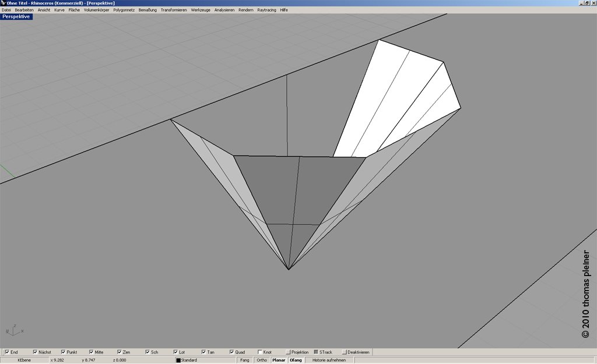The height and width of the screenshot is (364, 597).
Task: Disable the Nächst object snap
Action: click(x=35, y=352)
